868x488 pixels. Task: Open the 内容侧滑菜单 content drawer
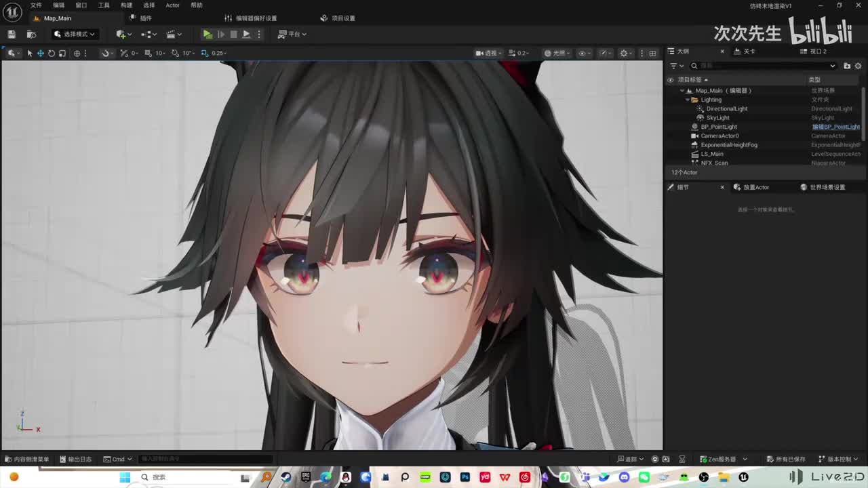click(26, 459)
